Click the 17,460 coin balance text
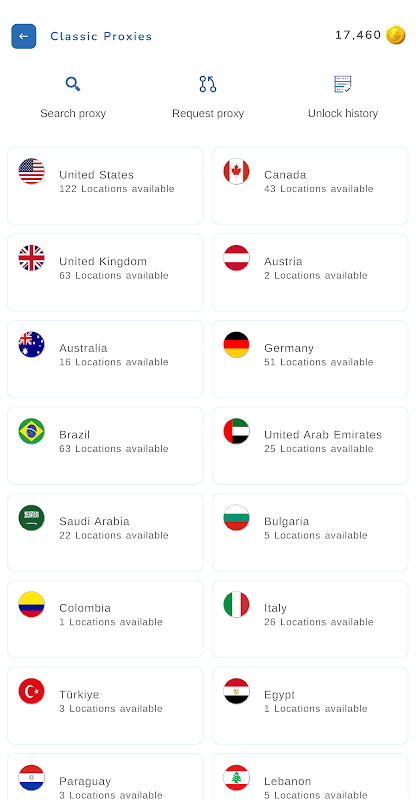The height and width of the screenshot is (800, 416). pos(358,35)
